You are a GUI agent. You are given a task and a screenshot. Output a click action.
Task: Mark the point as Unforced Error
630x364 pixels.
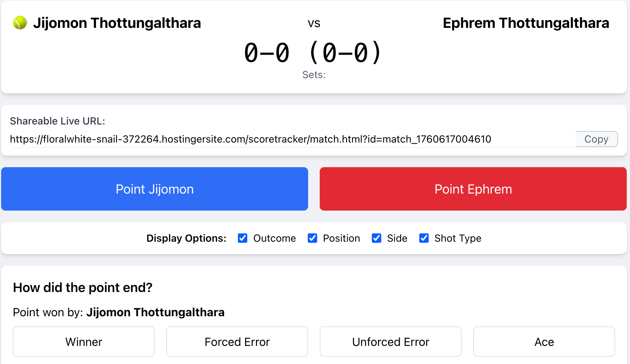point(391,342)
